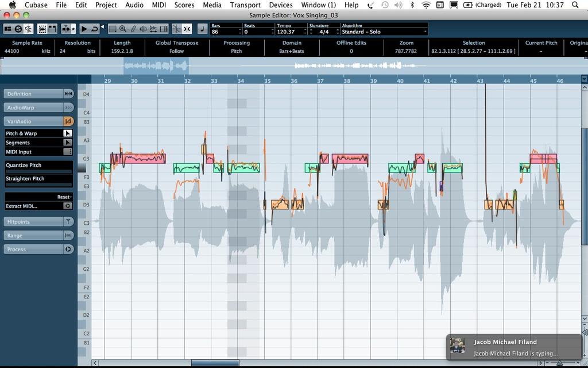Image resolution: width=588 pixels, height=368 pixels.
Task: Click the Tempo field showing 120.37
Action: click(291, 32)
